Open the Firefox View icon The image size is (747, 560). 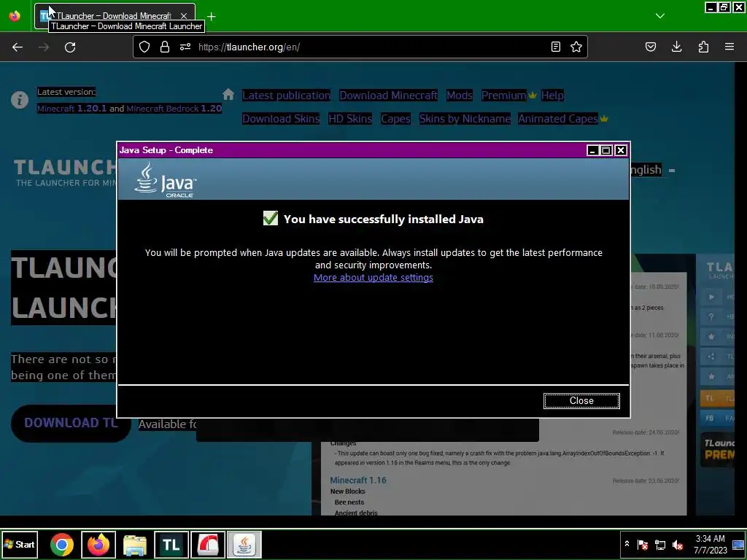[15, 16]
